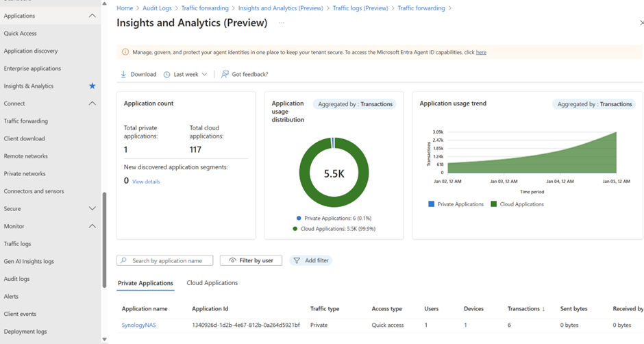Open the SynologyNAS application link

coord(138,325)
